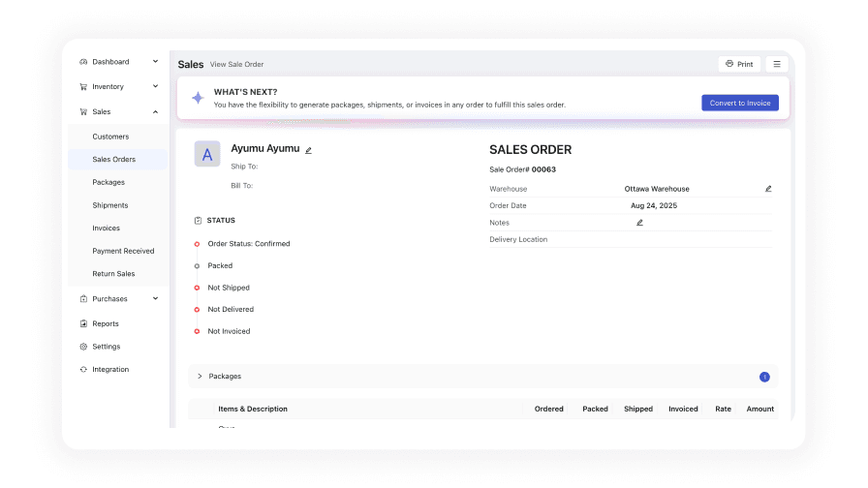The image size is (868, 488).
Task: Open Customers in the Sales submenu
Action: point(110,137)
